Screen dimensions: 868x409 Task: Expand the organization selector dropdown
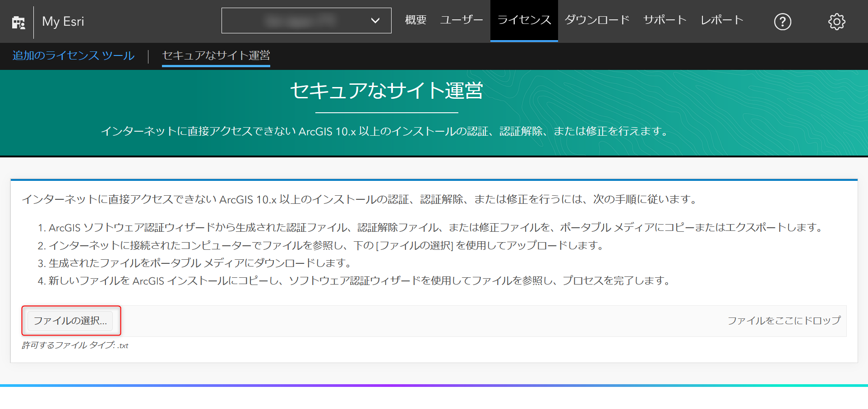[306, 21]
